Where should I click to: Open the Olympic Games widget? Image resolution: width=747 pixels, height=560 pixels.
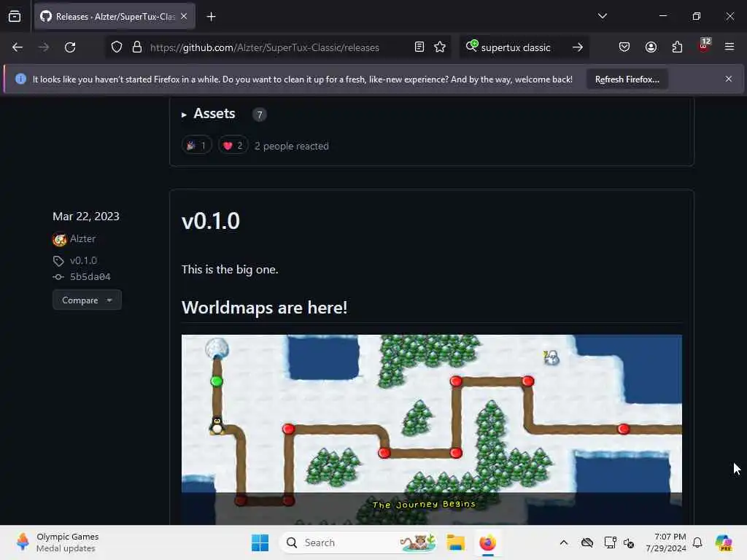coord(57,542)
